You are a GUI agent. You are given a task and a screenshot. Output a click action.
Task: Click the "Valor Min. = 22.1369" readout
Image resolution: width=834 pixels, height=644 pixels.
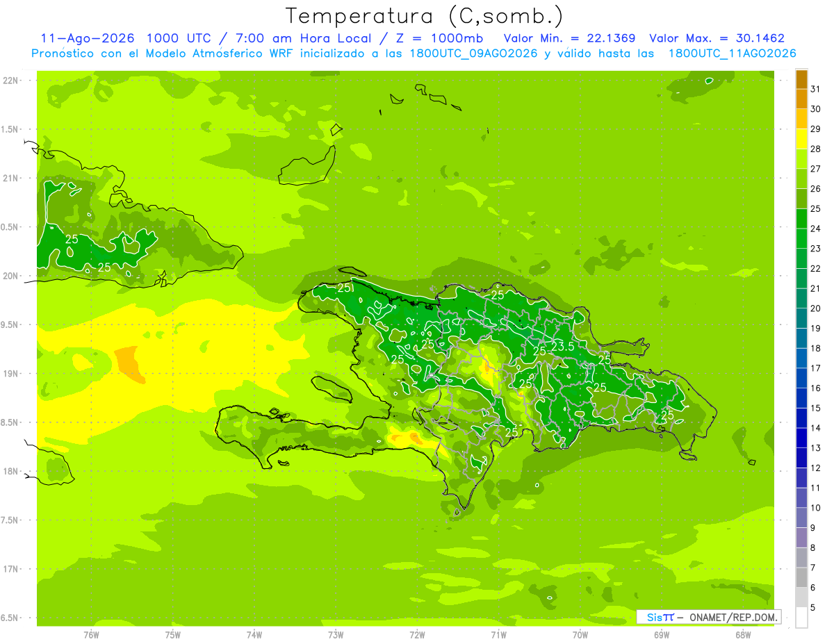pos(569,38)
